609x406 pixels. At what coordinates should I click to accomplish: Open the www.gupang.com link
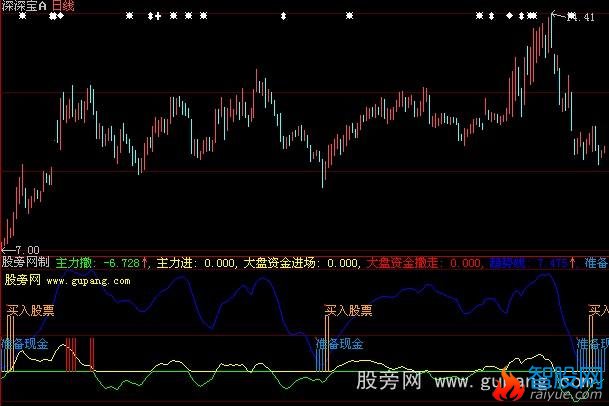click(86, 281)
